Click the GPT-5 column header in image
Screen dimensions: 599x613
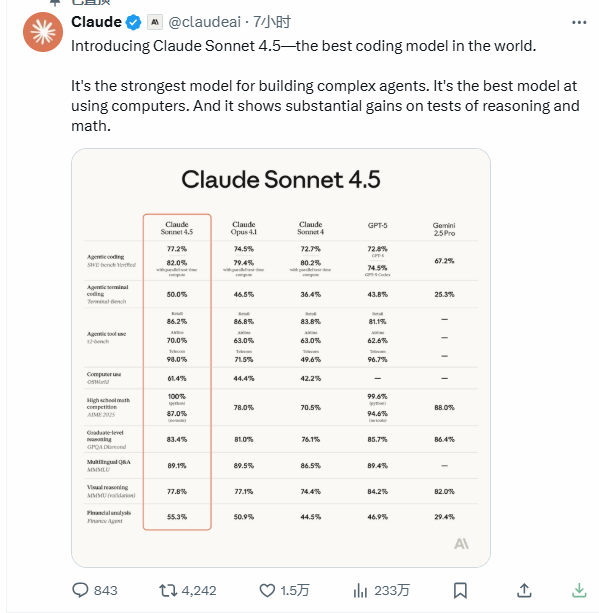pos(377,226)
